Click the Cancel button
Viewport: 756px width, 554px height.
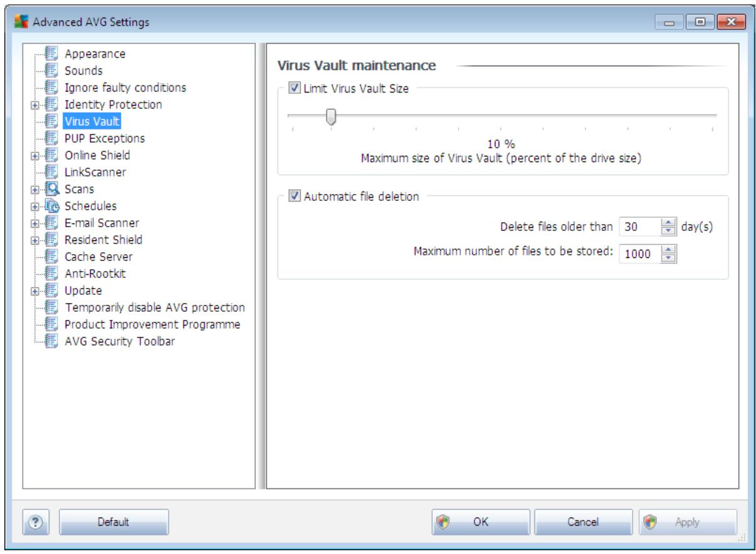pos(583,521)
